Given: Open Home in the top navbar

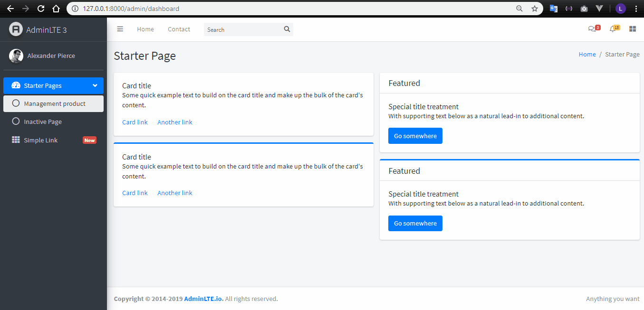Looking at the screenshot, I should pos(145,29).
